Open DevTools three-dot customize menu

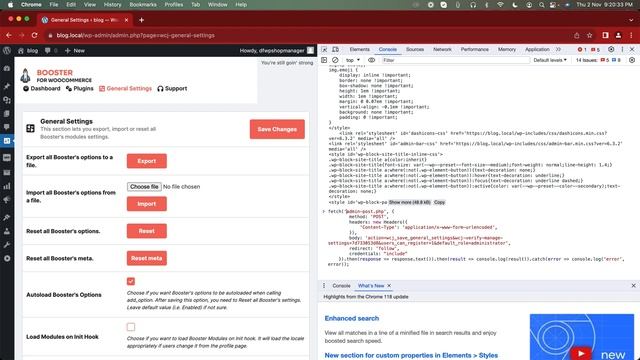coord(622,49)
